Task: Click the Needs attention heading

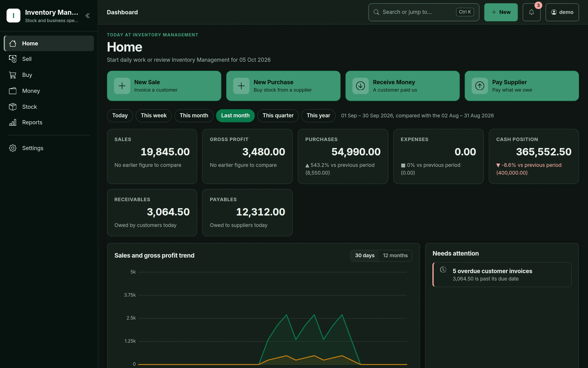Action: 455,254
